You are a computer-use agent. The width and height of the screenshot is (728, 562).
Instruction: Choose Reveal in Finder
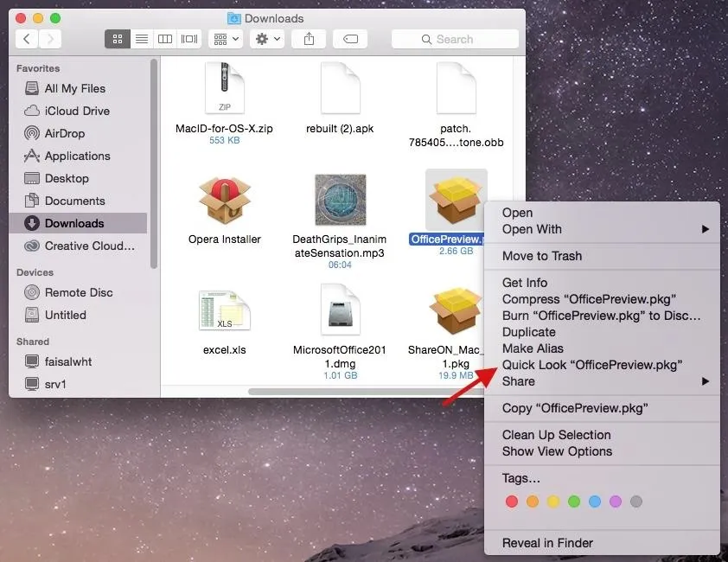pos(602,543)
